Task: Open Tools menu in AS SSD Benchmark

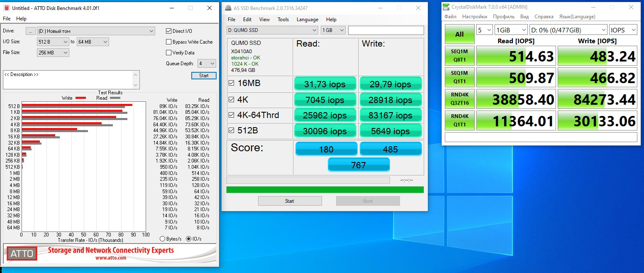Action: (283, 20)
